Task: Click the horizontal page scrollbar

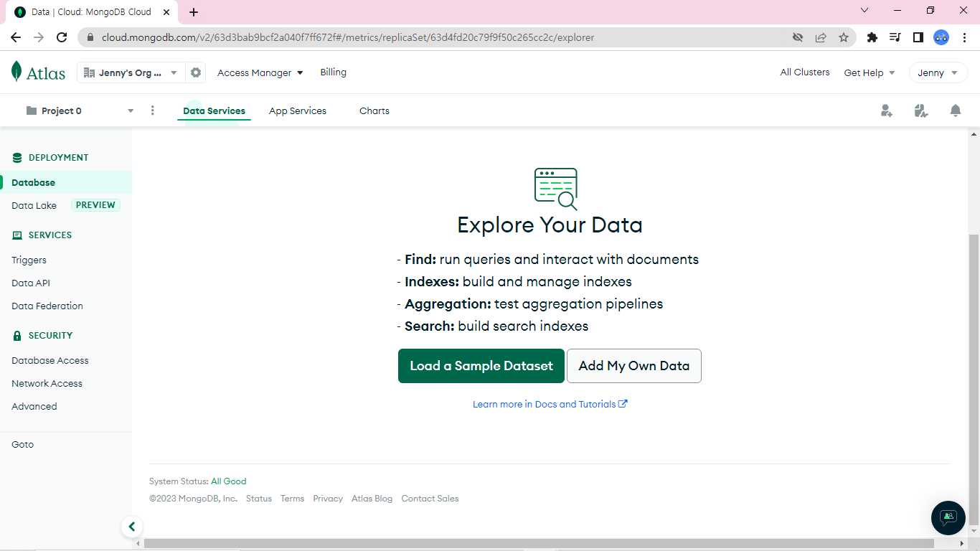Action: point(539,544)
